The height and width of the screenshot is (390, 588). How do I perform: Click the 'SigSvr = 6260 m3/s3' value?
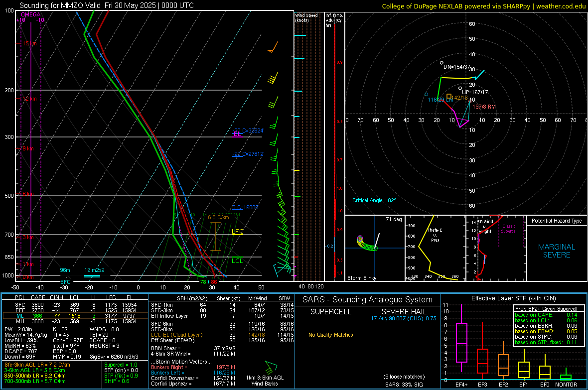(114, 357)
